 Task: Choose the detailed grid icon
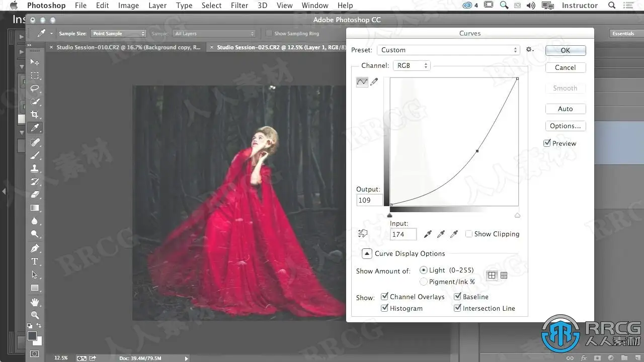(504, 275)
